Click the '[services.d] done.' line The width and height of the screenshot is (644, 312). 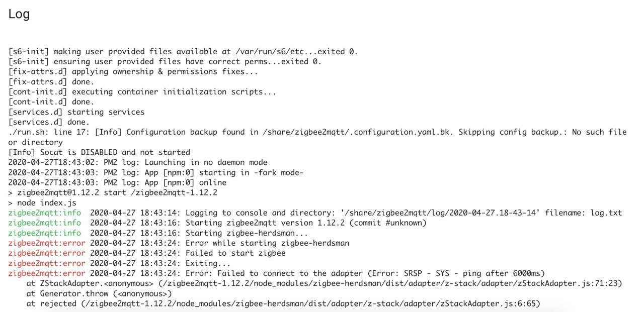pyautogui.click(x=49, y=122)
